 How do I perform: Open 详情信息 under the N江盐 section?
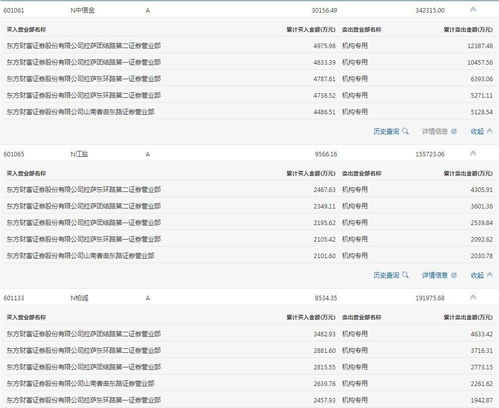[439, 275]
